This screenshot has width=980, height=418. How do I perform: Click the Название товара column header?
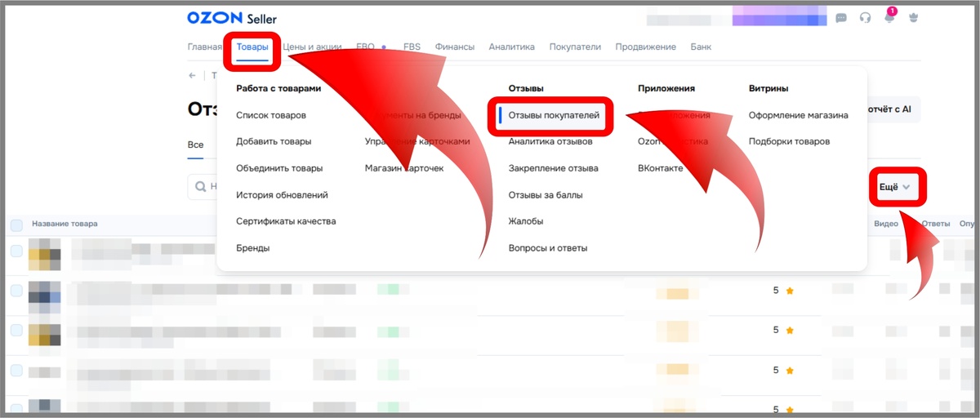tap(65, 224)
